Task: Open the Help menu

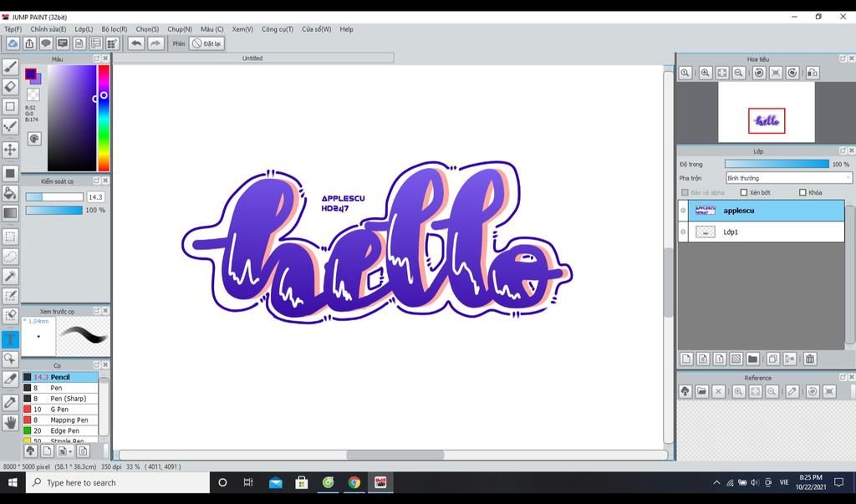Action: [346, 29]
